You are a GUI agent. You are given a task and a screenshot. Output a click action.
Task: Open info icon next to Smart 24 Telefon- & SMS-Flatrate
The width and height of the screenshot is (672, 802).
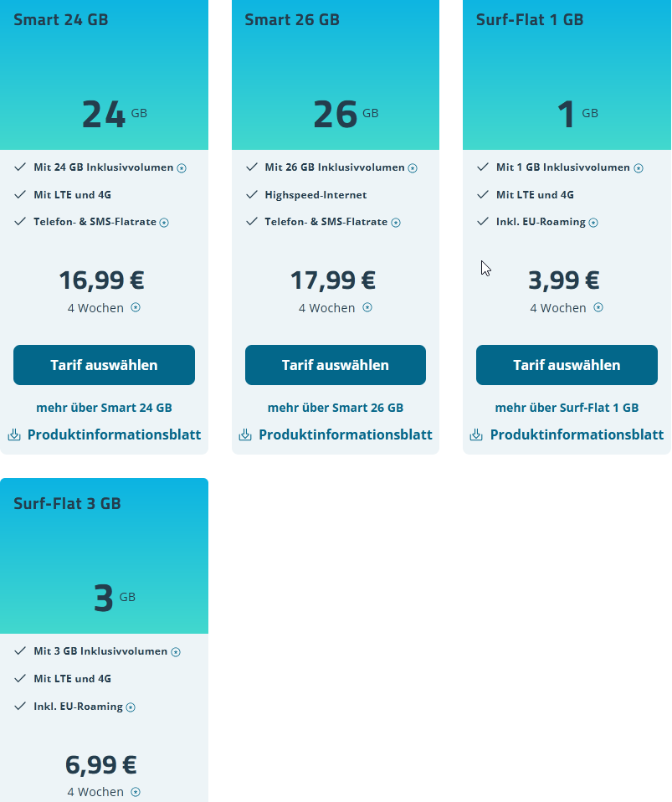click(164, 223)
